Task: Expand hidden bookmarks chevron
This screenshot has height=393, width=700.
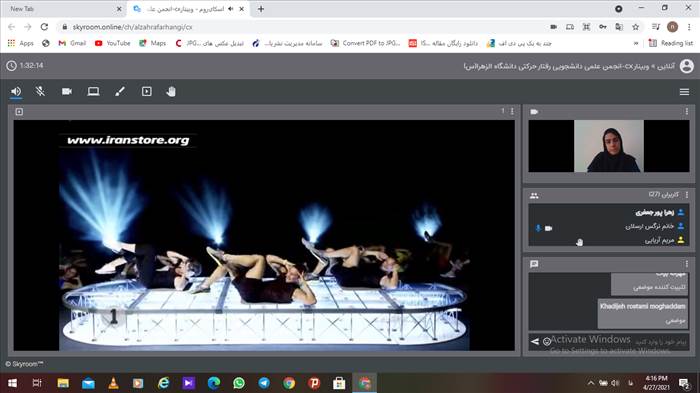Action: (636, 43)
